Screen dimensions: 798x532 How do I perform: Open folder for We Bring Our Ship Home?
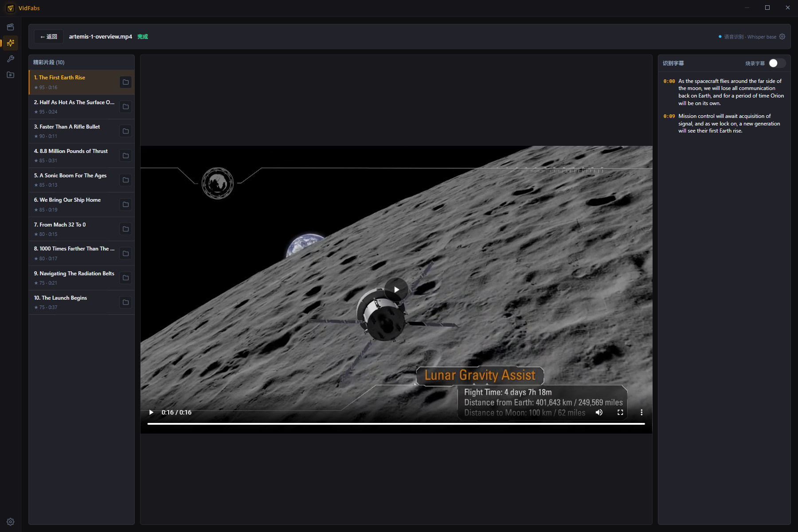click(125, 204)
